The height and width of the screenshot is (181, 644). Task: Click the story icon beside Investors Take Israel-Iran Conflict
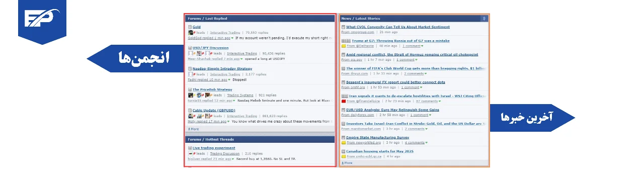coord(343,123)
